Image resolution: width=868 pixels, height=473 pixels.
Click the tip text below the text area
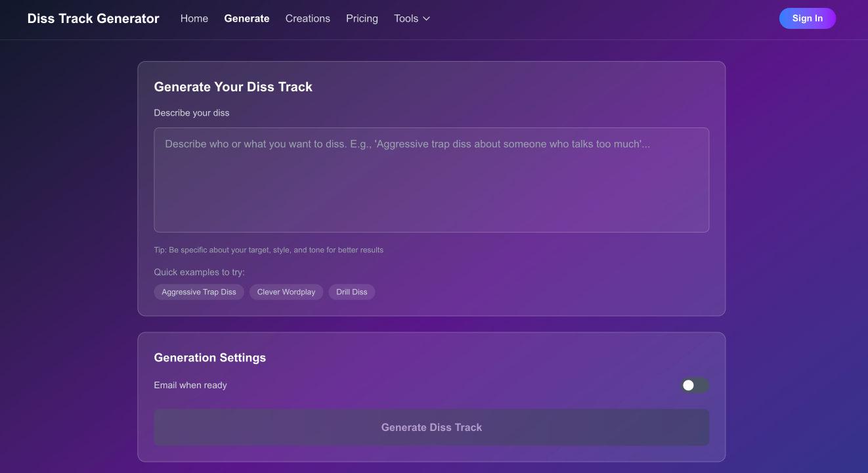click(x=269, y=250)
